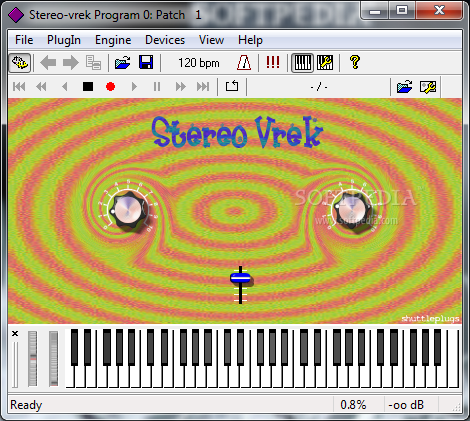
Task: Click the 120 bpm tempo display
Action: click(199, 63)
